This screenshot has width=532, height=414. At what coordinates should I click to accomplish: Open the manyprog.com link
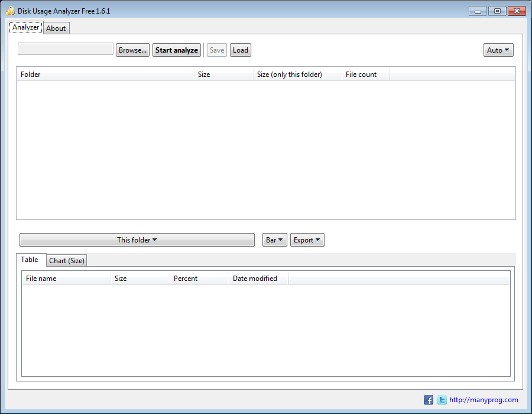484,400
